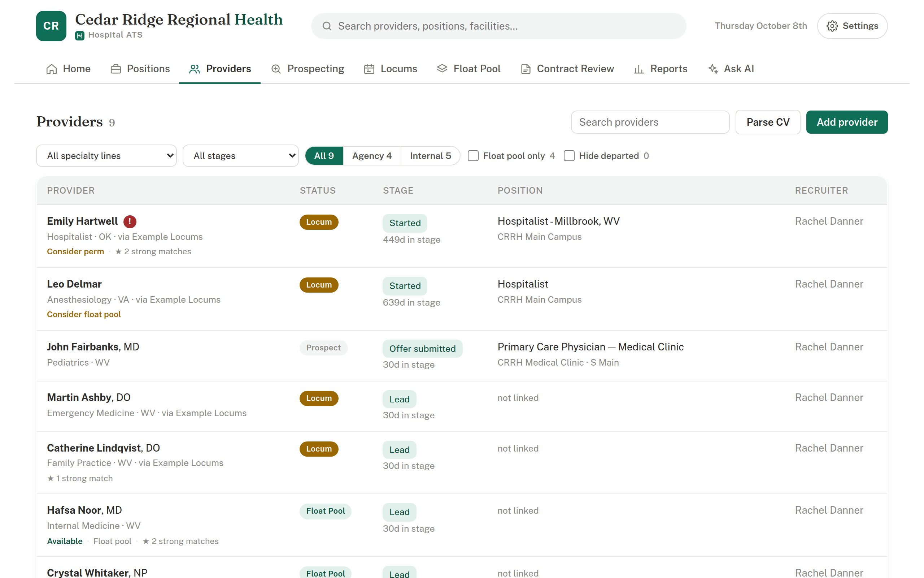Open the Locums tab
Viewport: 924px width, 578px height.
tap(391, 69)
